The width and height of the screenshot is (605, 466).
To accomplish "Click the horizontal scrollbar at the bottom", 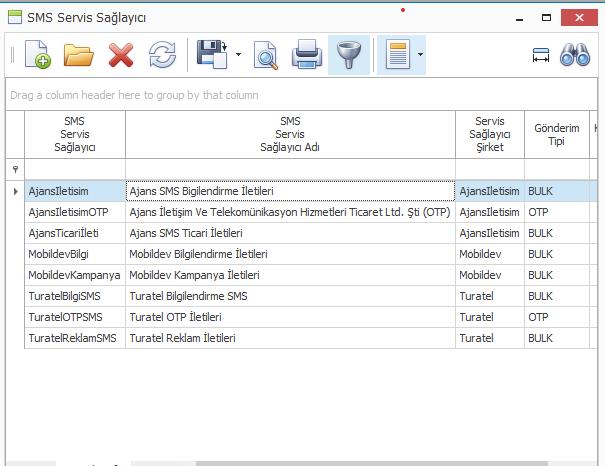I will (x=372, y=463).
